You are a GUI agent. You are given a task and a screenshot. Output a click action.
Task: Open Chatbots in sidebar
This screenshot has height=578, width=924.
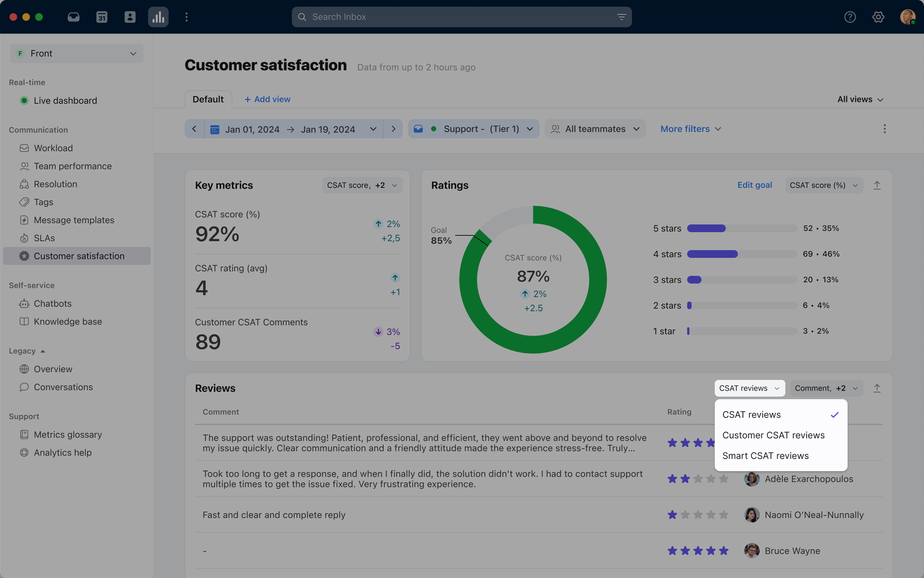click(76, 303)
